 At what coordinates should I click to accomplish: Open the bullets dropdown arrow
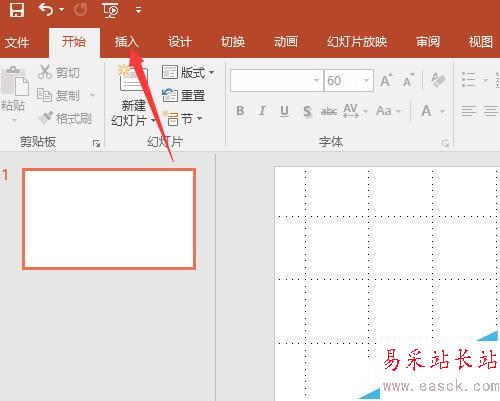(485, 80)
